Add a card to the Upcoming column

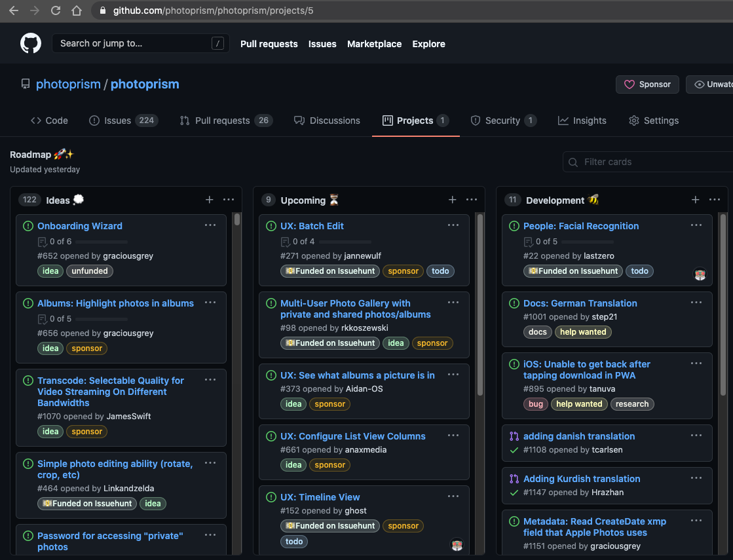[452, 200]
